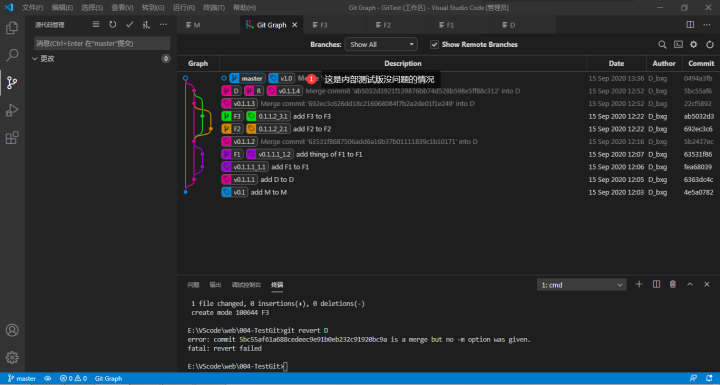Click the commit message input field
Screen dimensions: 720x385
(x=102, y=44)
